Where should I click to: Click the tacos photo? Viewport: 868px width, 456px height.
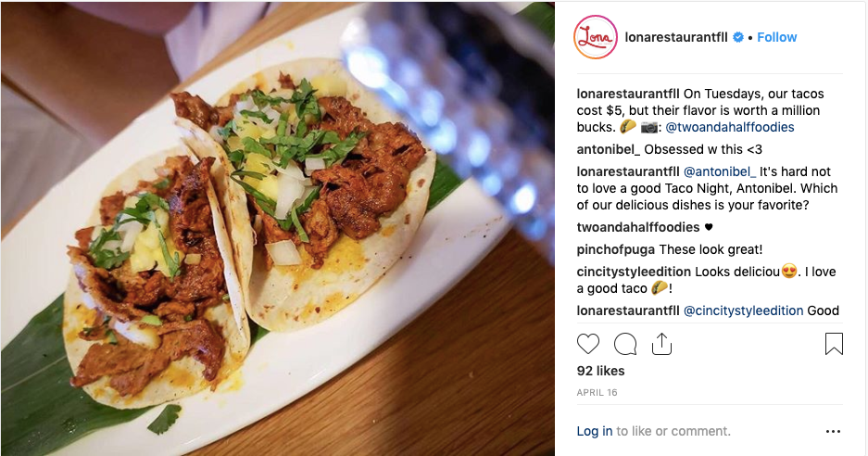[277, 228]
